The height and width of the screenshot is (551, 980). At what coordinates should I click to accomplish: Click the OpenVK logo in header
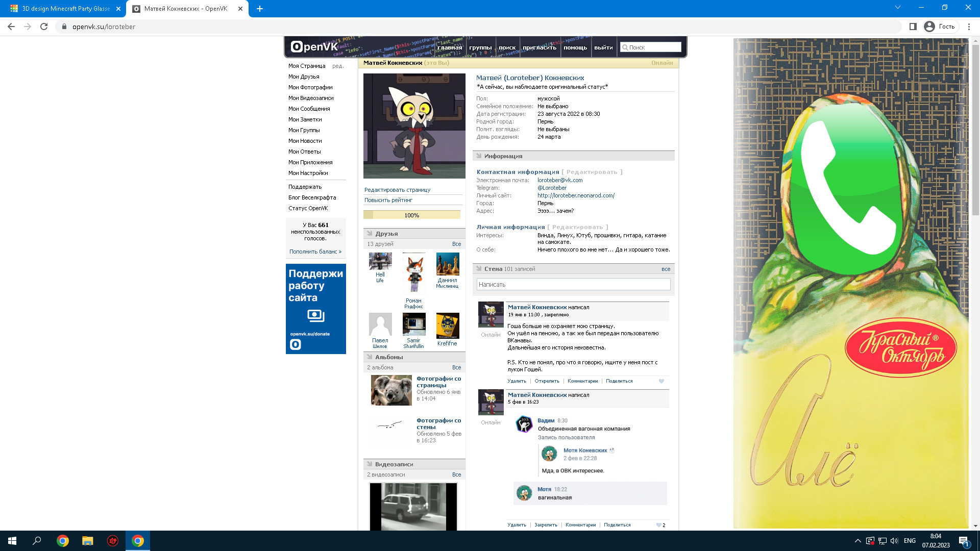314,47
